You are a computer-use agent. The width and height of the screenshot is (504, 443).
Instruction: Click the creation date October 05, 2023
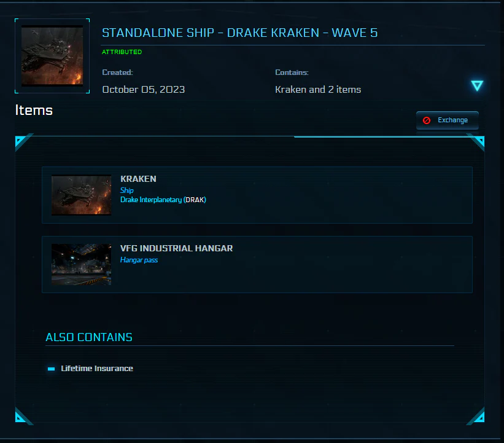pos(144,90)
